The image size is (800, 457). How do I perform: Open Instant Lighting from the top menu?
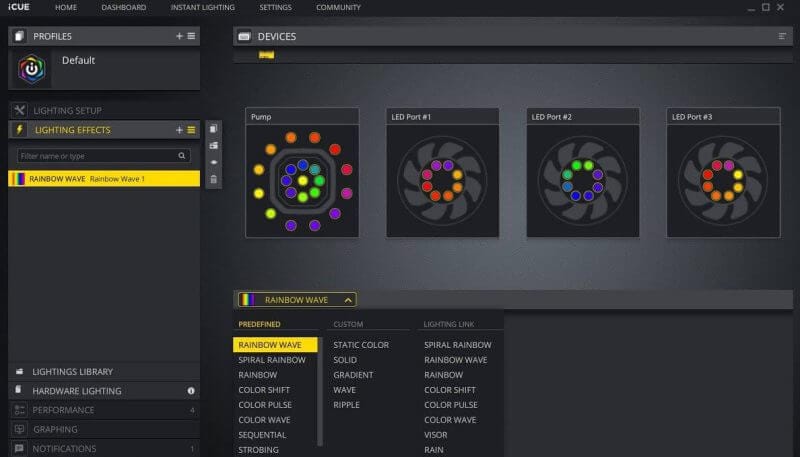203,7
